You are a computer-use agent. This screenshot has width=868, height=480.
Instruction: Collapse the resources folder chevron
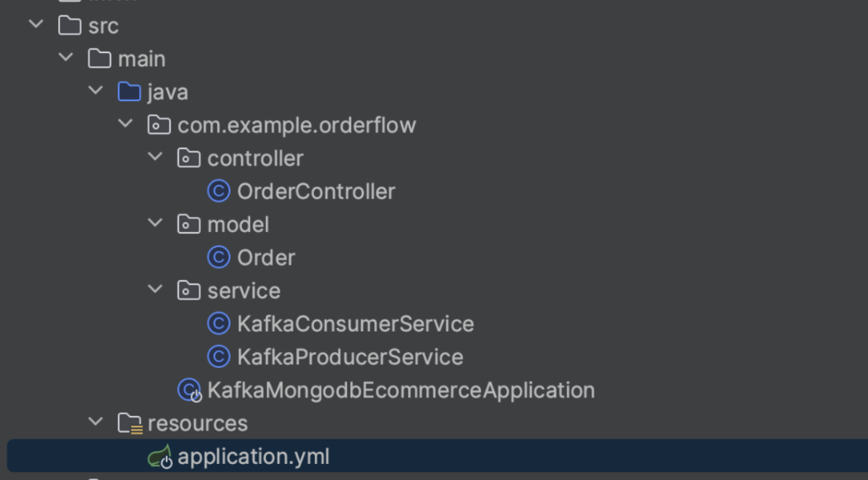[95, 423]
